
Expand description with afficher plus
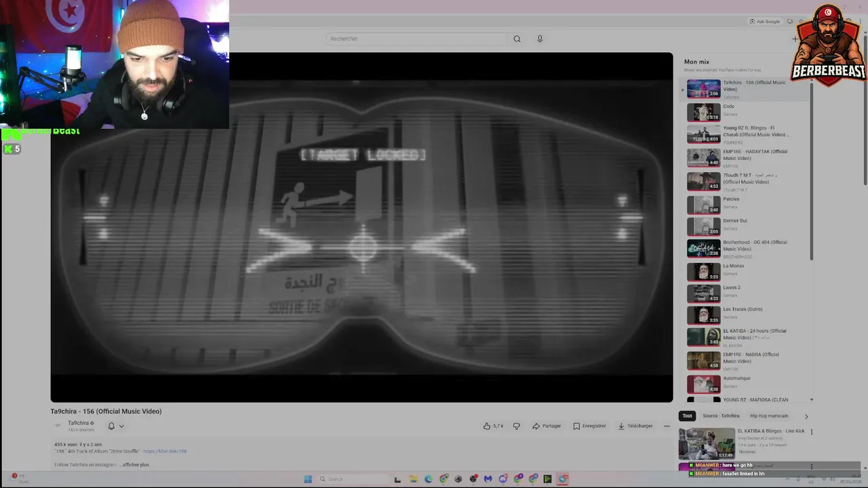click(136, 464)
